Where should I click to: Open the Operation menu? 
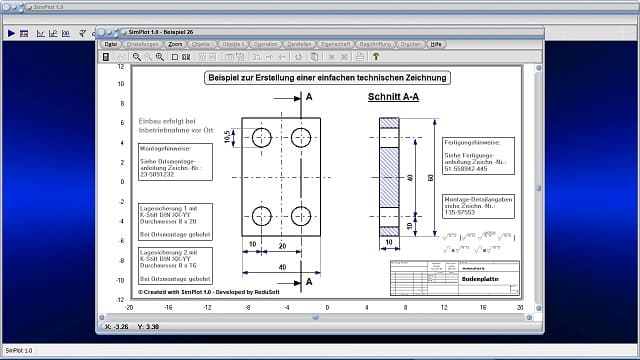pyautogui.click(x=265, y=44)
